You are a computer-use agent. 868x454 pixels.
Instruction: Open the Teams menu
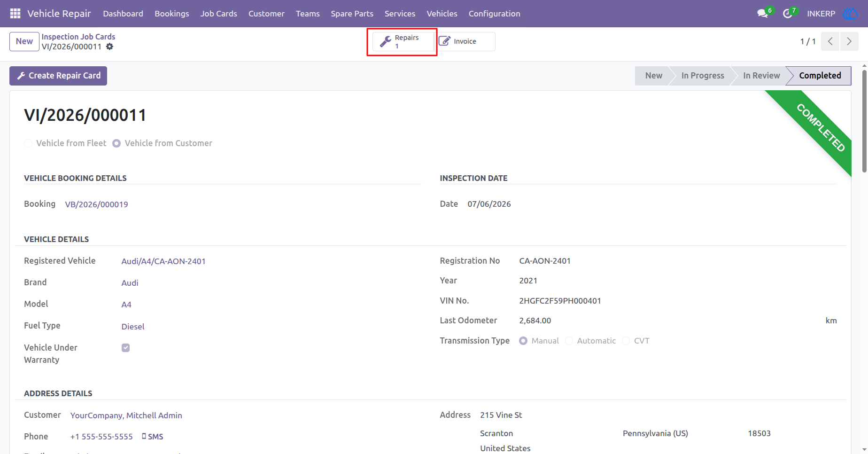coord(308,14)
